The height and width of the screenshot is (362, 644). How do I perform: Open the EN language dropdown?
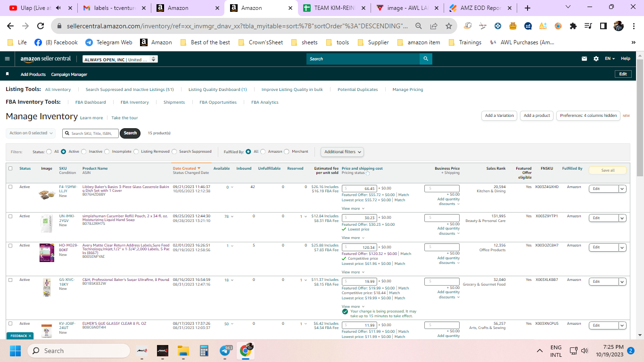(610, 59)
